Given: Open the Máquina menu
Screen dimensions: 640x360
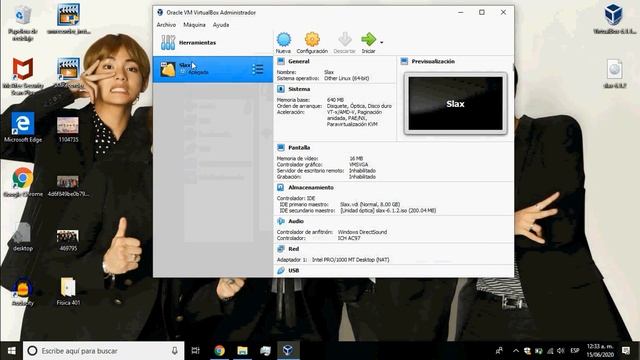Looking at the screenshot, I should point(194,25).
